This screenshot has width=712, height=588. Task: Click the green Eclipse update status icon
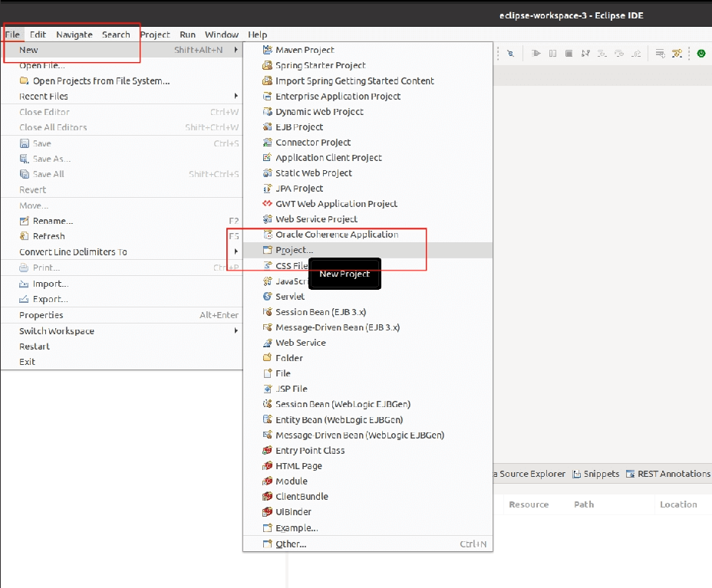[x=701, y=54]
